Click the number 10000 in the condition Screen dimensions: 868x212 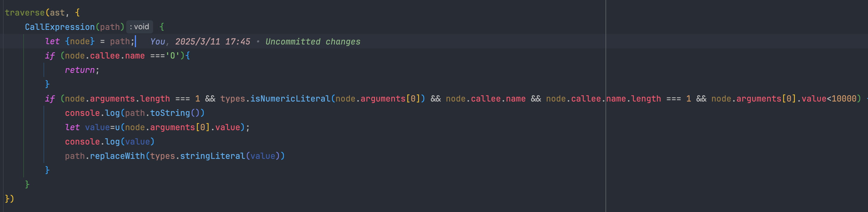(844, 99)
